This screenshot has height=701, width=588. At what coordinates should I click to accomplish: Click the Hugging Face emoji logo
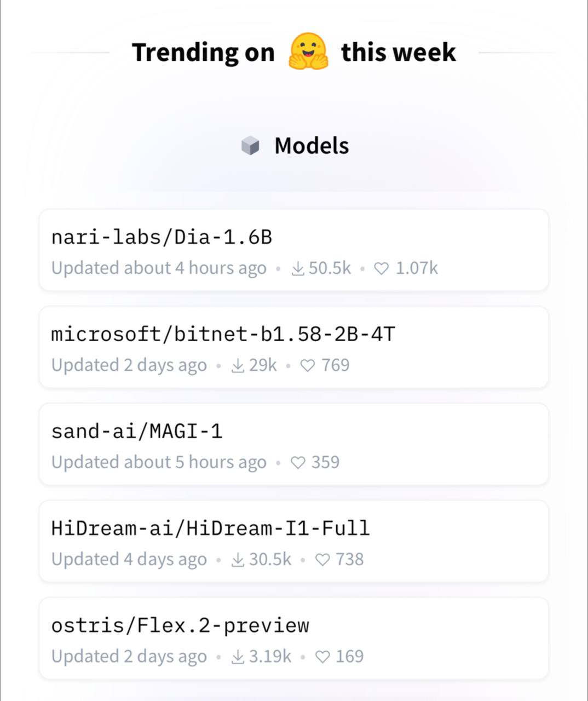click(308, 51)
